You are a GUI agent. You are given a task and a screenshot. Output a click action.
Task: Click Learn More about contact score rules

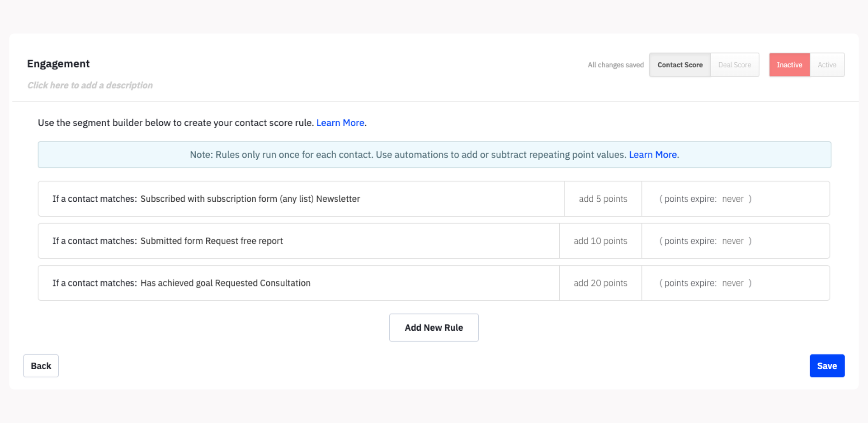pyautogui.click(x=340, y=123)
